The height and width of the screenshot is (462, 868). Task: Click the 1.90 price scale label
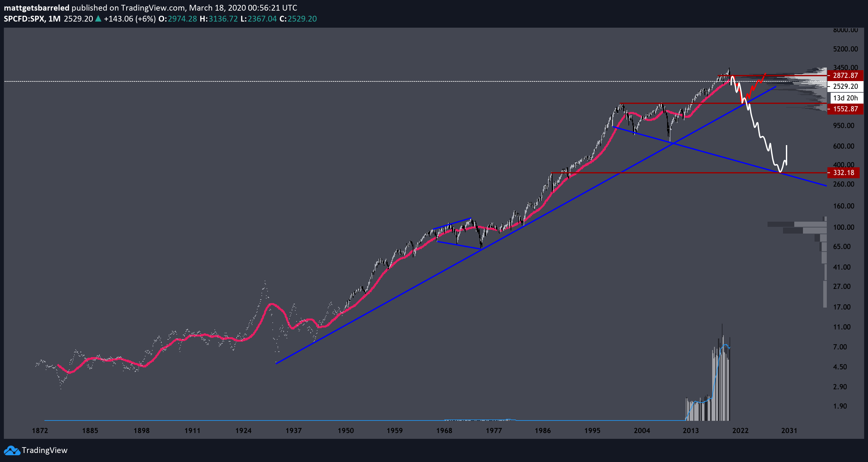pyautogui.click(x=840, y=406)
